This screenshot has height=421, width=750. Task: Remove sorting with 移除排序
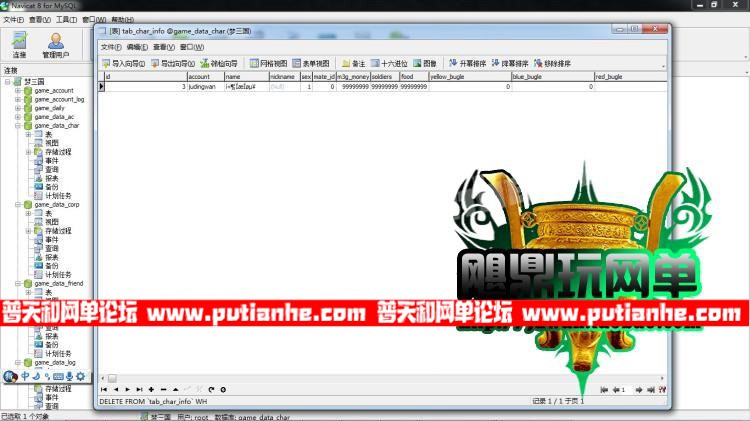pyautogui.click(x=552, y=63)
